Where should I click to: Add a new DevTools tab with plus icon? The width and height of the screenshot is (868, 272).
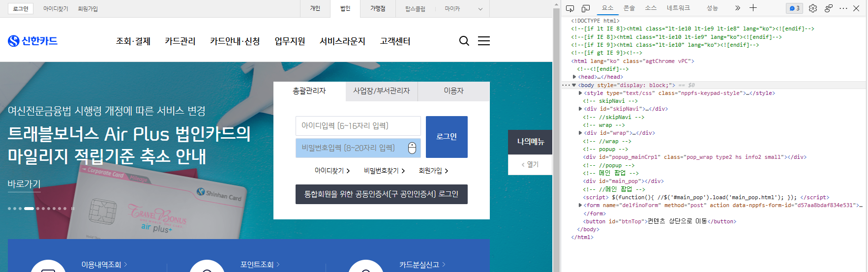pyautogui.click(x=753, y=8)
